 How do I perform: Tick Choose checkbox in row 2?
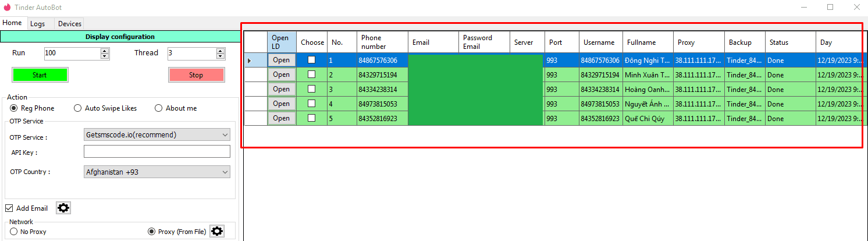coord(312,75)
